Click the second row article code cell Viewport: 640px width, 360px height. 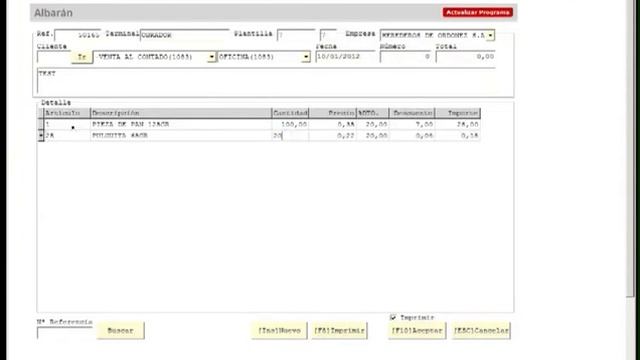click(x=67, y=135)
